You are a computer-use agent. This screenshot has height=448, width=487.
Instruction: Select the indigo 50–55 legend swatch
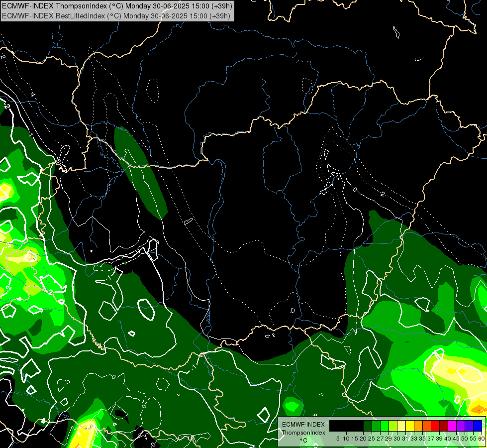point(469,426)
